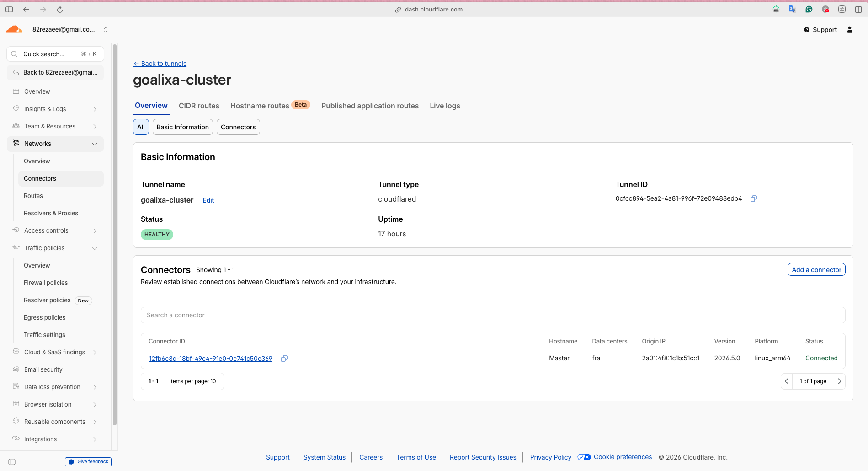Change Items per page setting
The image size is (868, 471).
click(192, 381)
